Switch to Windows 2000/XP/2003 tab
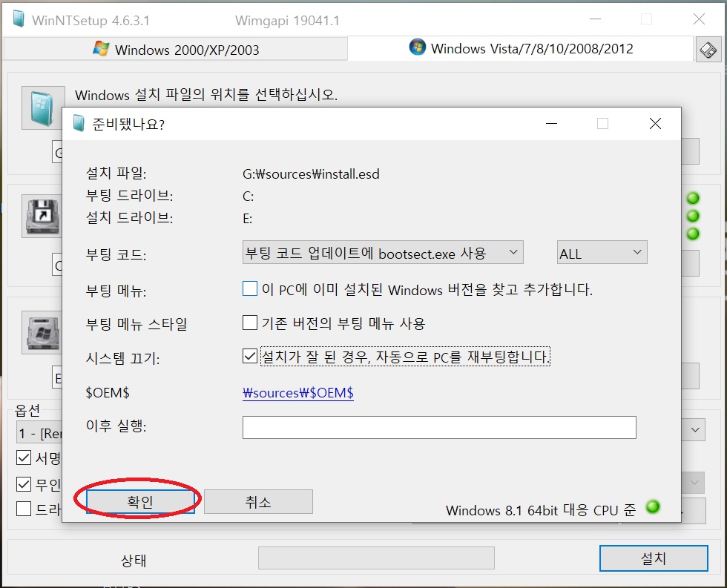The image size is (727, 588). tap(176, 49)
